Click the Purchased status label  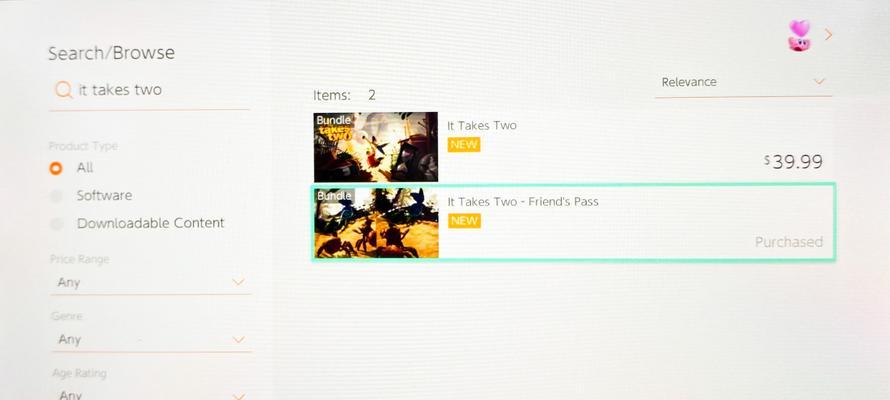[x=788, y=242]
